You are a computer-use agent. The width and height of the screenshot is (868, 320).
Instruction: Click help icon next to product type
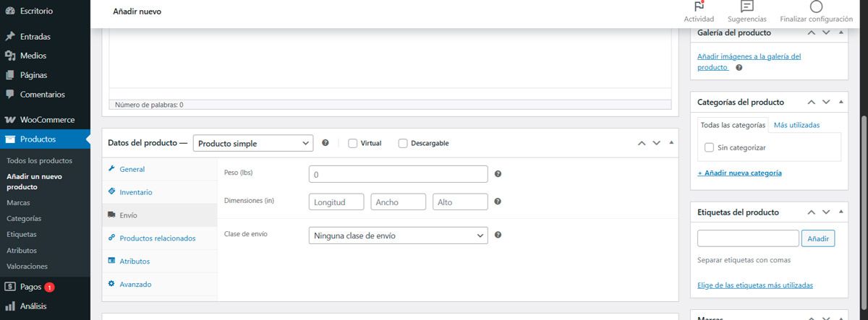[325, 143]
